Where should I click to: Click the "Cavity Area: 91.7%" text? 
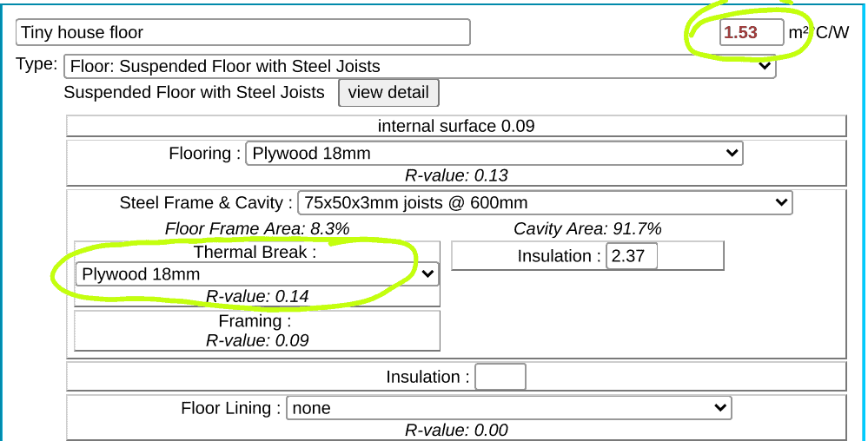587,229
